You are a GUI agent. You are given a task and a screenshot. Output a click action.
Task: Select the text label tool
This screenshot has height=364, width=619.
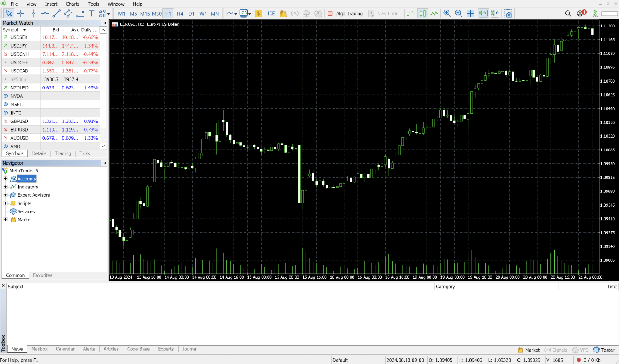click(91, 14)
